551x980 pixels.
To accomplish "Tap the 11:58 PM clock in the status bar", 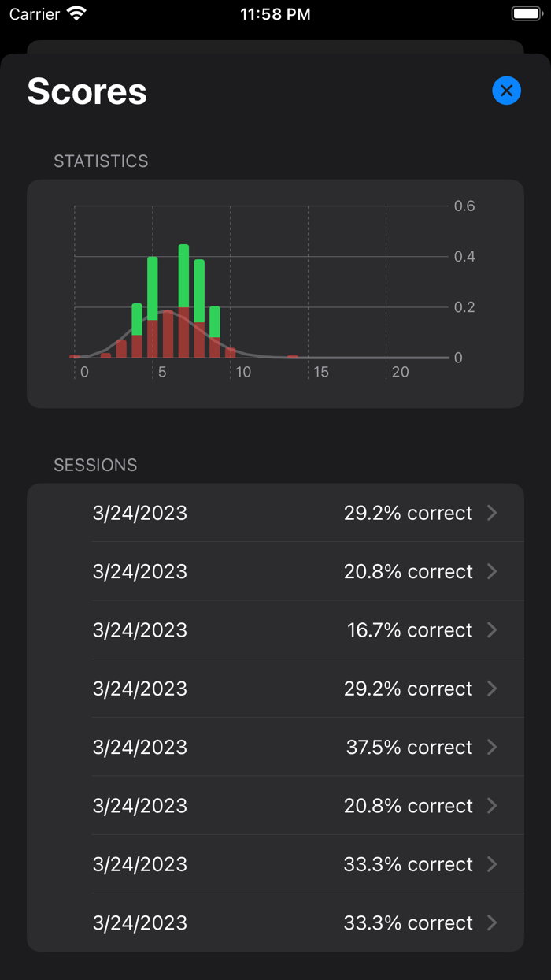I will (x=275, y=14).
